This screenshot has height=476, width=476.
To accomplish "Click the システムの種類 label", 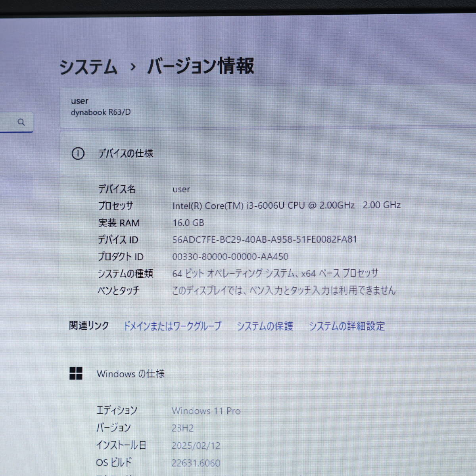I will tap(125, 273).
